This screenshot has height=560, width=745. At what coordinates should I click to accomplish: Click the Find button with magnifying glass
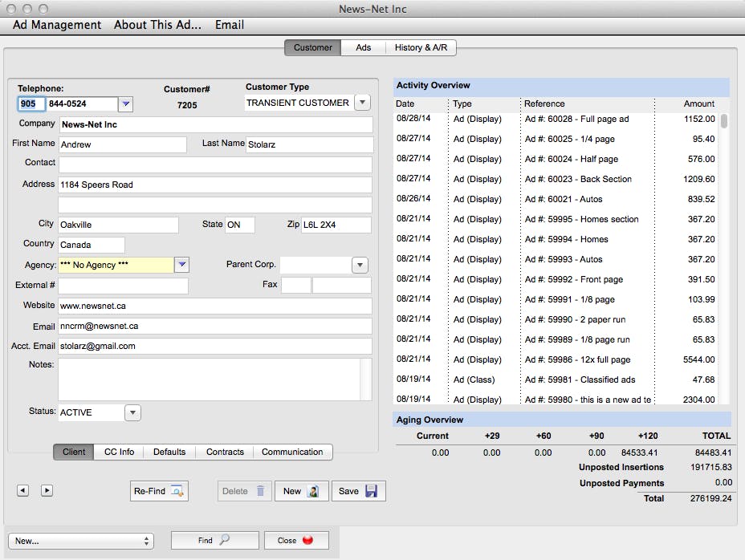(x=214, y=541)
